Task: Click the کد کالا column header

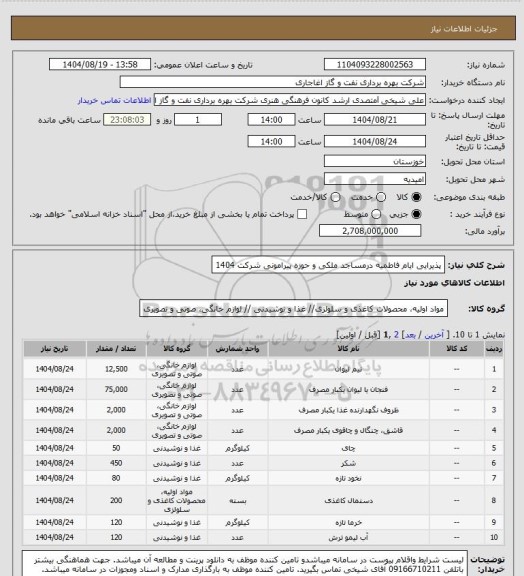Action: [456, 349]
